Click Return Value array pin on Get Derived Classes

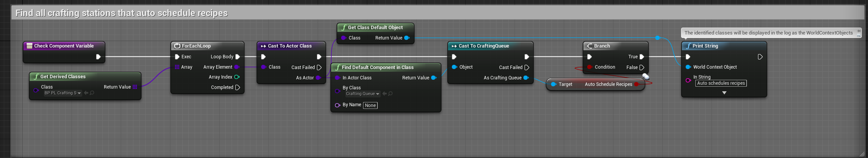coord(135,87)
